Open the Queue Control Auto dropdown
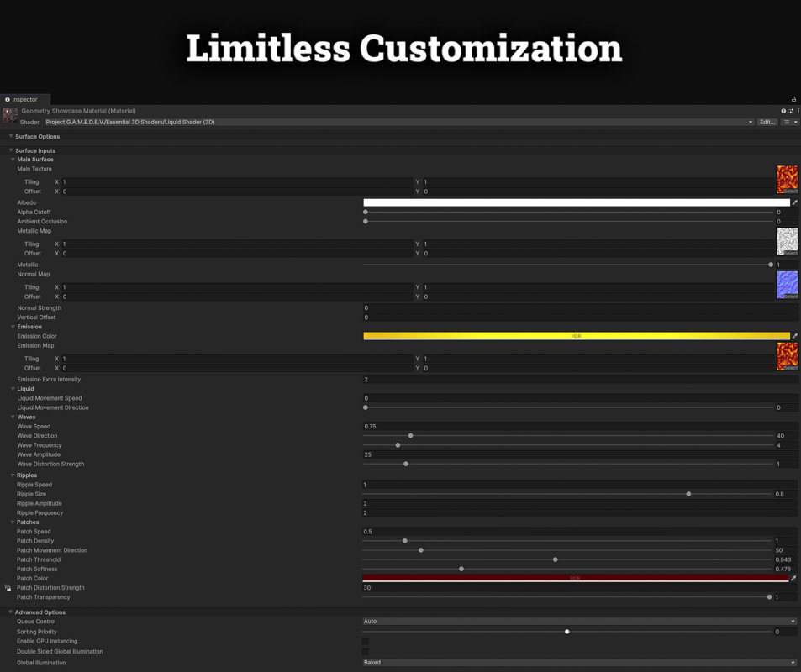801x672 pixels. [579, 622]
